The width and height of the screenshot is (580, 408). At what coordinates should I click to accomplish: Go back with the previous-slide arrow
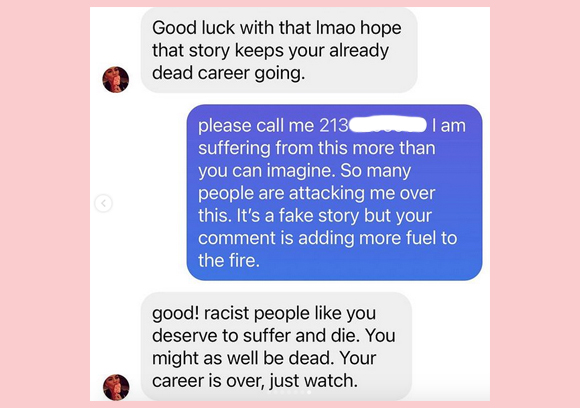tap(104, 203)
